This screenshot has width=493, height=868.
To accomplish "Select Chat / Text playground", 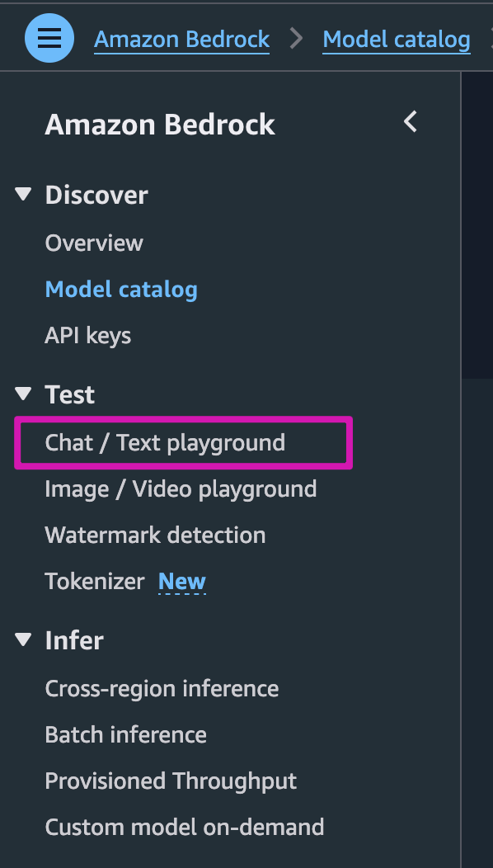I will [165, 442].
